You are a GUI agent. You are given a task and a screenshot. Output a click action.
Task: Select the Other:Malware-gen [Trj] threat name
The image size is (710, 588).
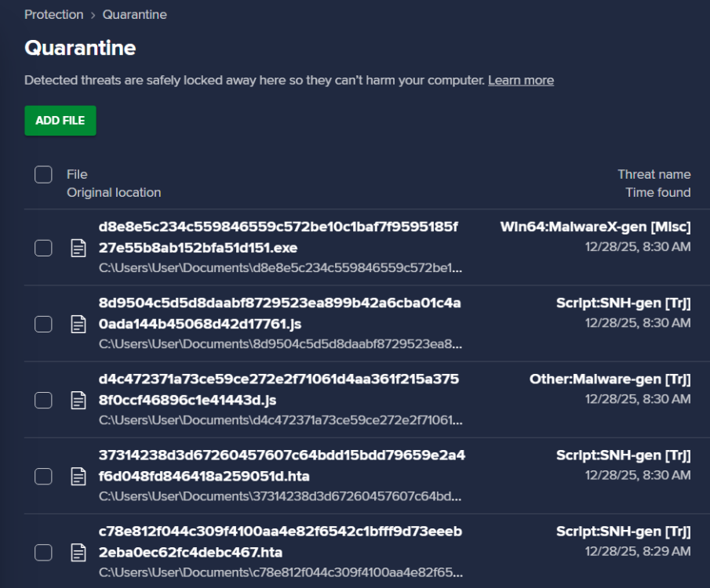[610, 379]
